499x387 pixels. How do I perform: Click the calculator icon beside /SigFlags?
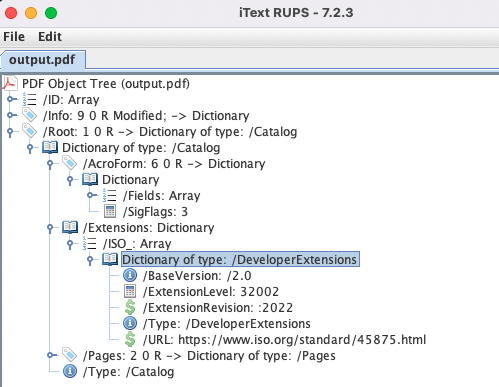click(x=110, y=212)
